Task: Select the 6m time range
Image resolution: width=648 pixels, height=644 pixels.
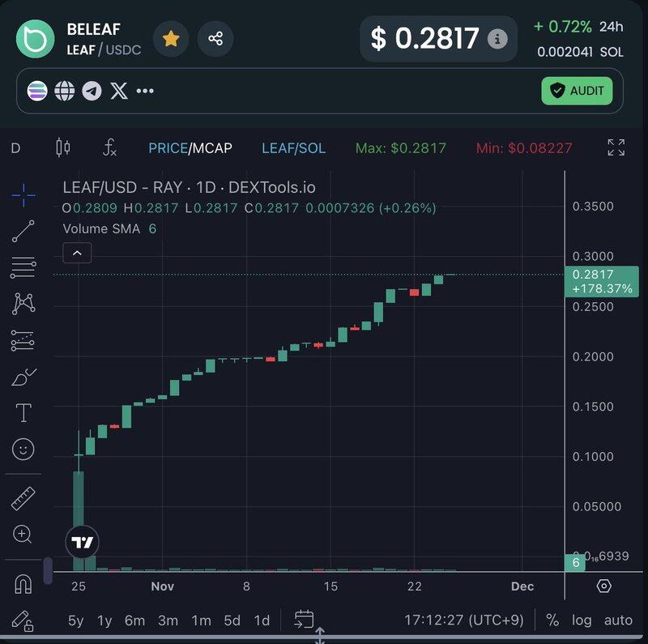Action: [134, 621]
